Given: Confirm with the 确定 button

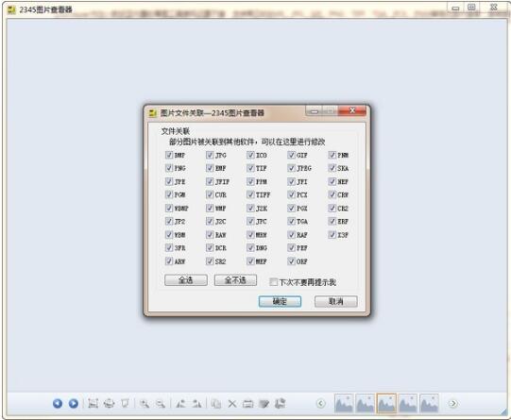Looking at the screenshot, I should click(280, 301).
